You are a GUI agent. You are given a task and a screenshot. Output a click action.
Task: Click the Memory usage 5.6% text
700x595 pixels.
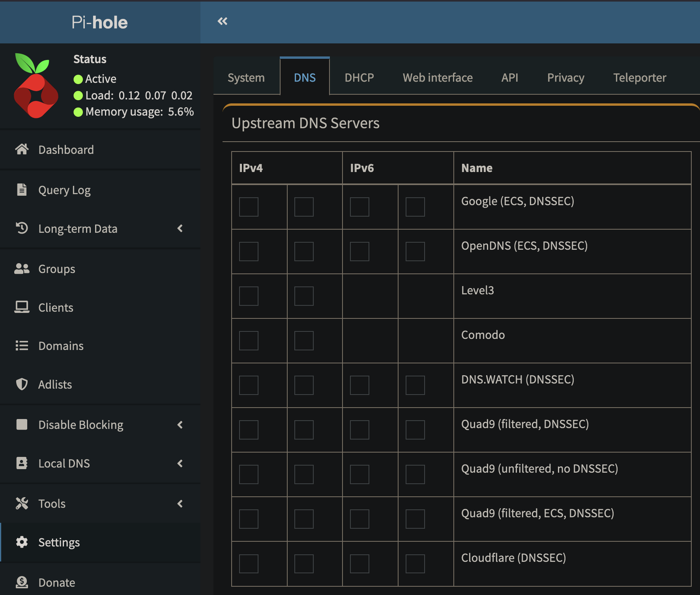point(140,112)
